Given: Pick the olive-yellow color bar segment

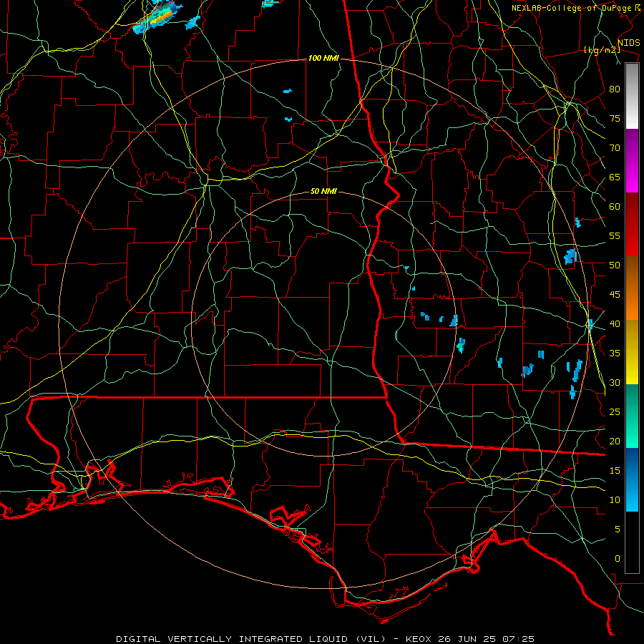Looking at the screenshot, I should pyautogui.click(x=632, y=352).
